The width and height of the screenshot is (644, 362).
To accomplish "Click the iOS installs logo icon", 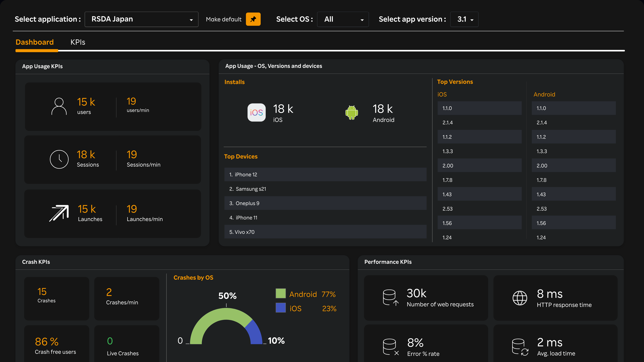I will (256, 112).
